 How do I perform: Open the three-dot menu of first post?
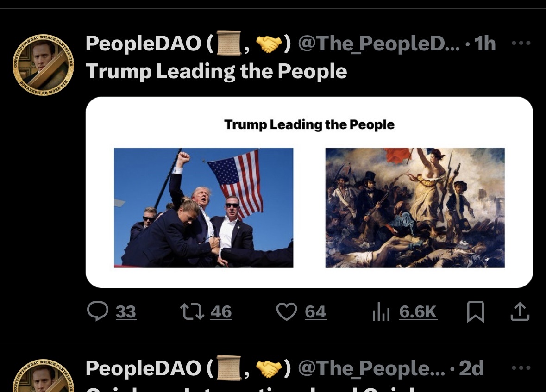(x=521, y=43)
